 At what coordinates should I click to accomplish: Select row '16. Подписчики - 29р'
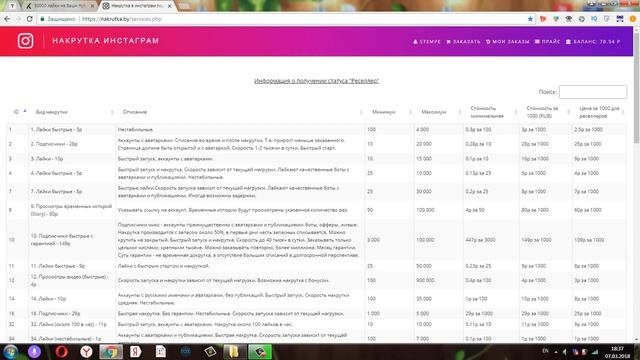point(316,313)
